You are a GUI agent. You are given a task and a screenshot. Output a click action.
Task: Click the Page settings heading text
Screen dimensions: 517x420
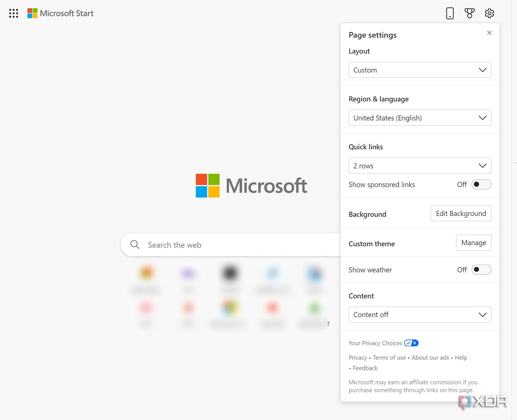pos(372,35)
